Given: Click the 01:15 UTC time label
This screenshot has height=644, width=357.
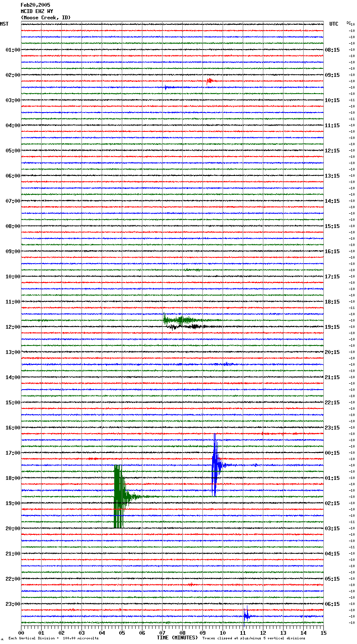Looking at the screenshot, I should pyautogui.click(x=332, y=478).
